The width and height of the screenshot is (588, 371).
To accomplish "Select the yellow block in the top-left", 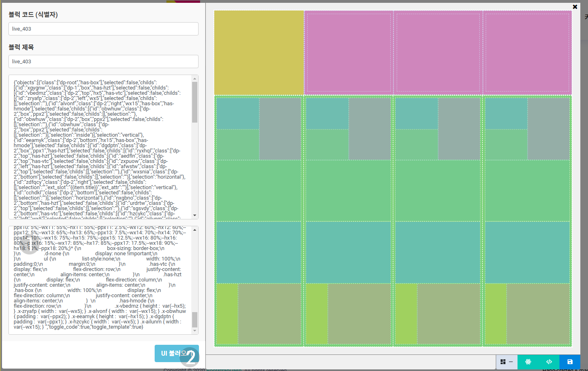I will coord(259,52).
